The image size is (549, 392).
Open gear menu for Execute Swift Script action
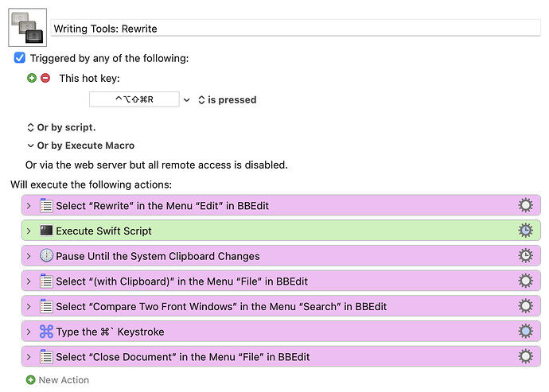click(x=525, y=231)
